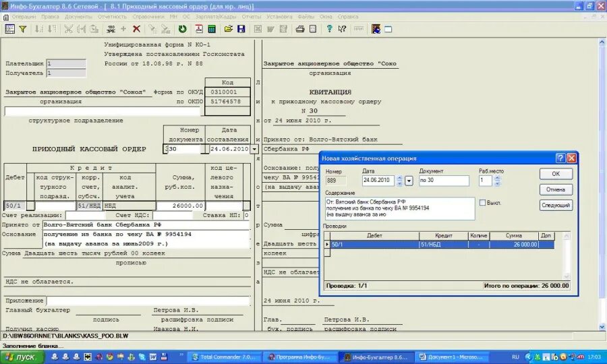The width and height of the screenshot is (607, 364).
Task: Switch to Документ1 Microsoft Word taskbar button
Action: coord(451,357)
